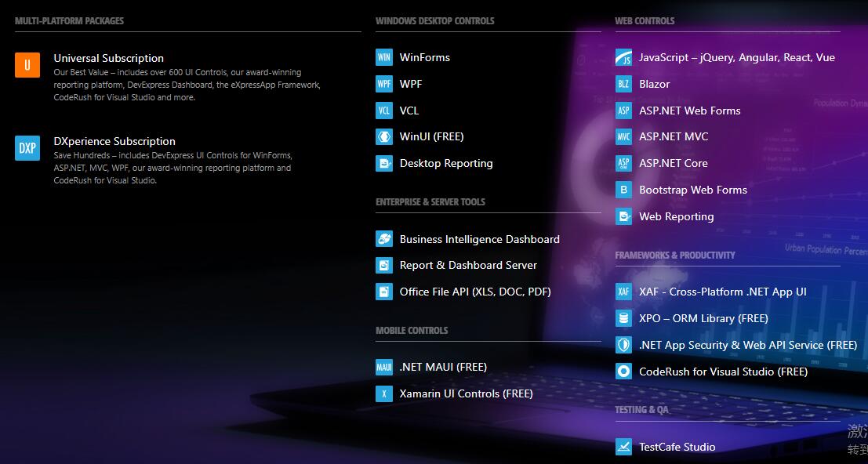868x464 pixels.
Task: Open the Universal Subscription link
Action: pyautogui.click(x=108, y=58)
